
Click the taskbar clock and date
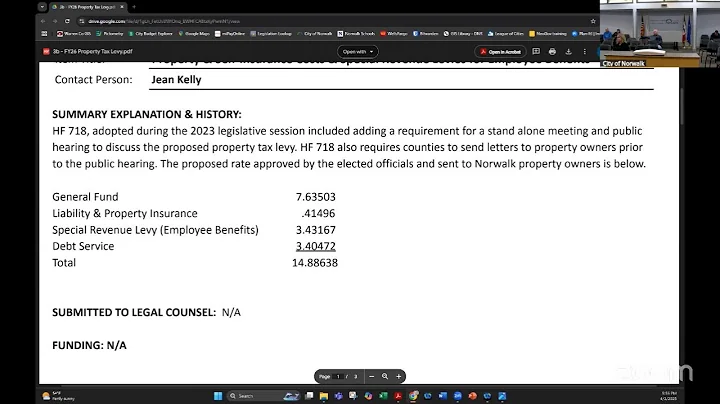click(x=669, y=396)
